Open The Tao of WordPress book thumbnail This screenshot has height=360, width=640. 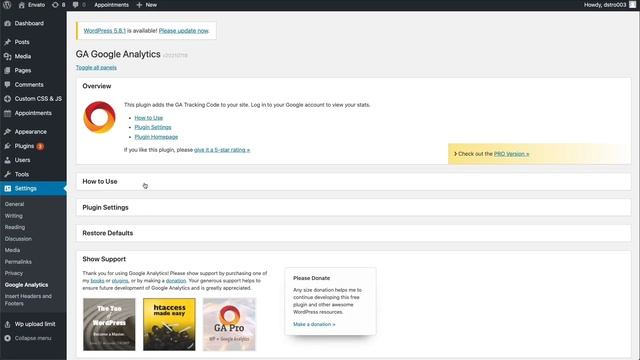point(109,324)
